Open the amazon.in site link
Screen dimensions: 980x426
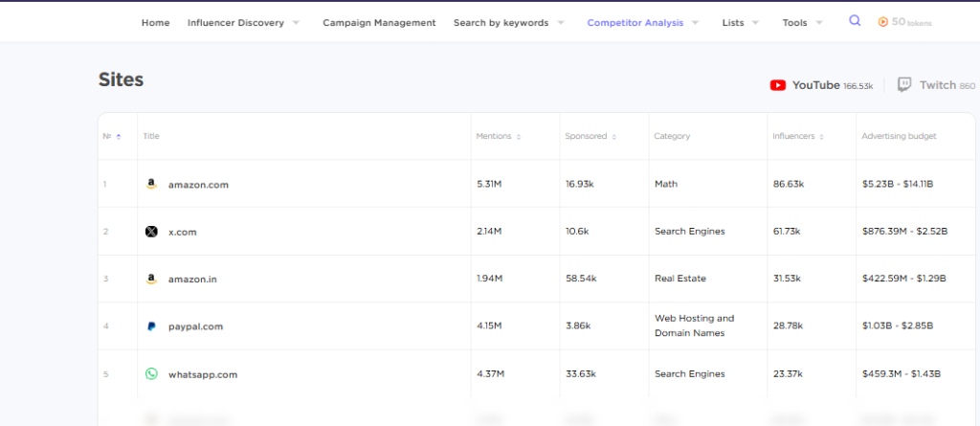pyautogui.click(x=192, y=280)
